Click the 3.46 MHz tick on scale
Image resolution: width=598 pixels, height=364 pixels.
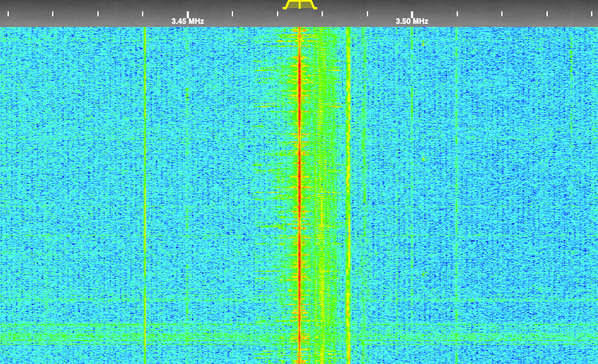pos(232,13)
